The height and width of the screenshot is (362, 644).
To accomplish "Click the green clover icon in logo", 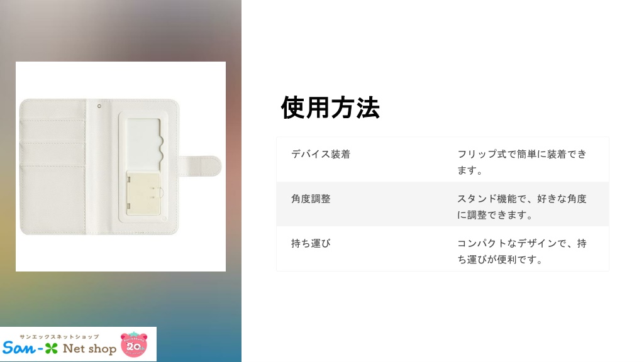I will pyautogui.click(x=52, y=348).
